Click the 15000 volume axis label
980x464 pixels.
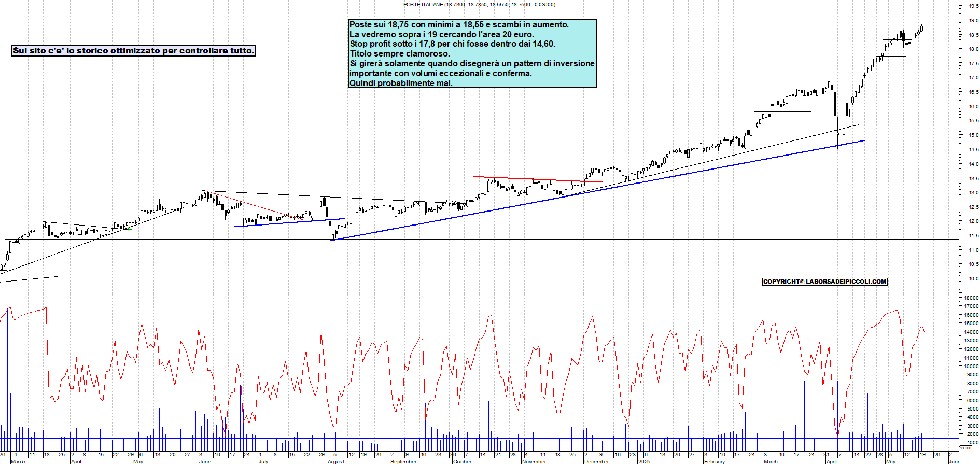pyautogui.click(x=971, y=324)
